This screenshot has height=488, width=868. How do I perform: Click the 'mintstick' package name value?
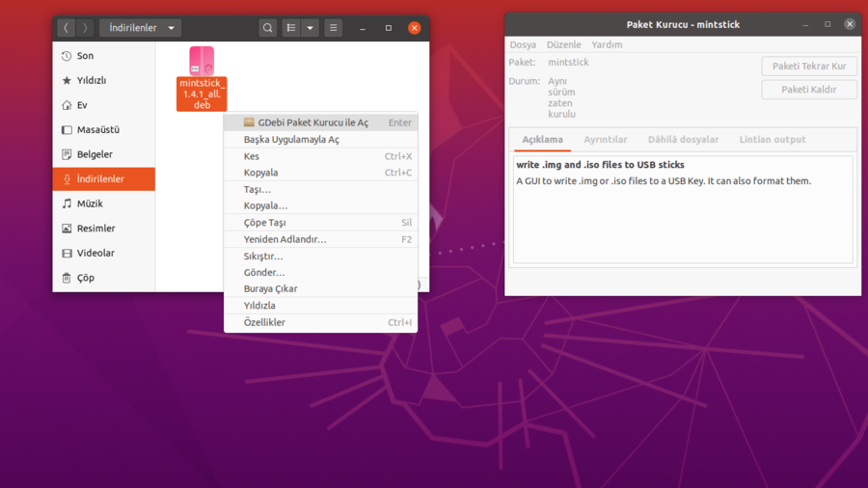tap(568, 63)
